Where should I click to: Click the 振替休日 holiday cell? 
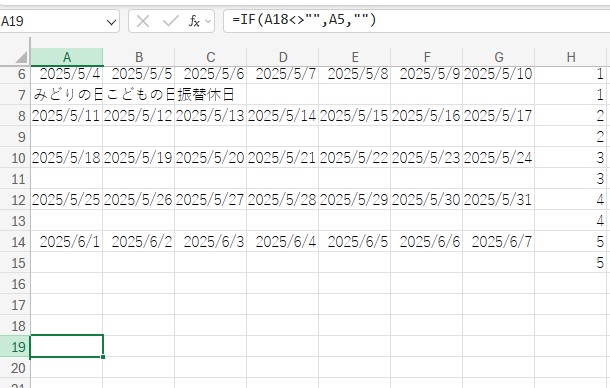coord(211,95)
